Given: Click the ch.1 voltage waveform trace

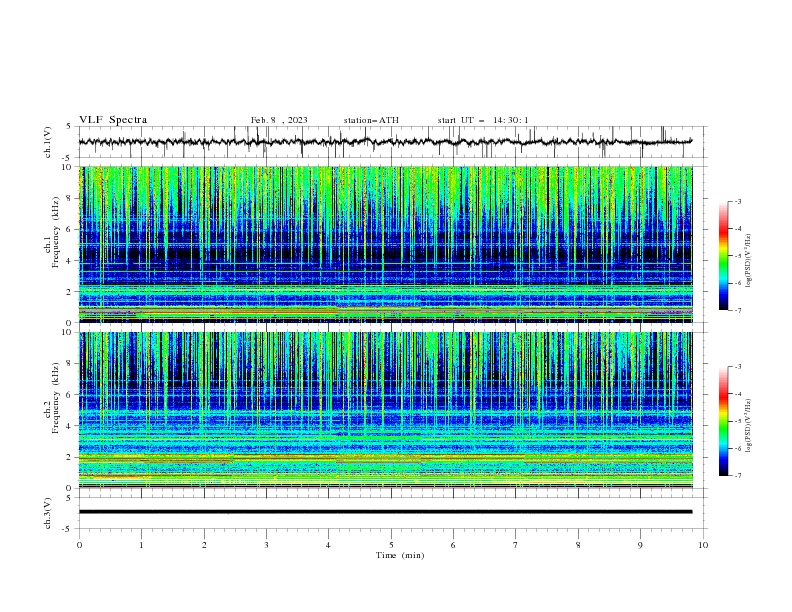Looking at the screenshot, I should (385, 142).
